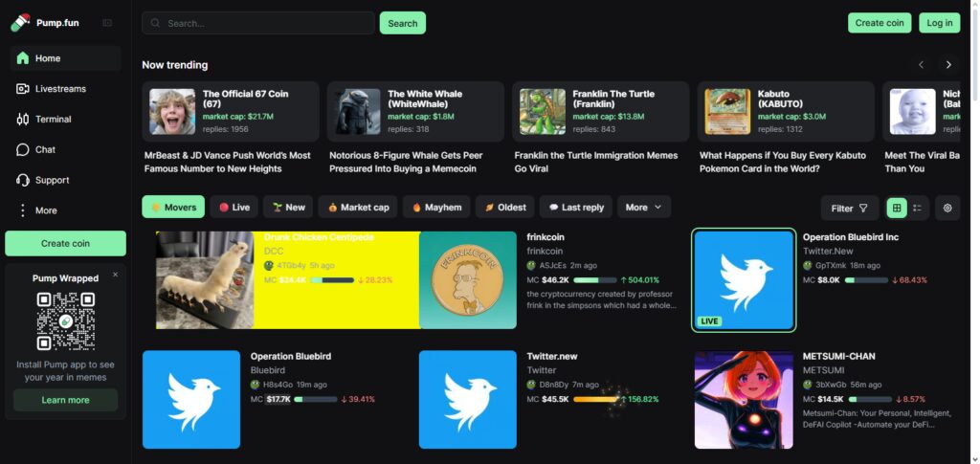Viewport: 980px width, 464px height.
Task: Collapse the sidebar with the panel icon
Action: pos(107,23)
